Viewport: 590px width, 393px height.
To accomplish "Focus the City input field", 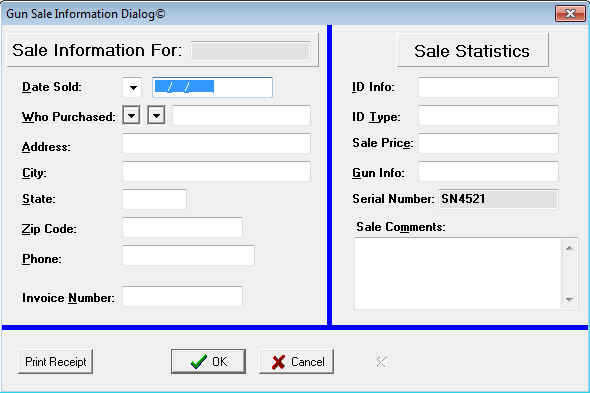I will tap(216, 171).
